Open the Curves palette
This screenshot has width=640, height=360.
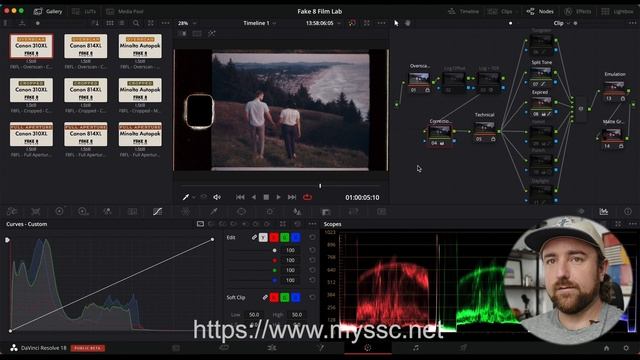tap(158, 211)
